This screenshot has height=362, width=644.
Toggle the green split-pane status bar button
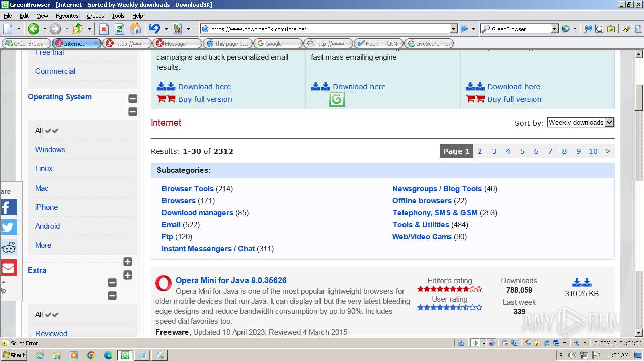474,343
